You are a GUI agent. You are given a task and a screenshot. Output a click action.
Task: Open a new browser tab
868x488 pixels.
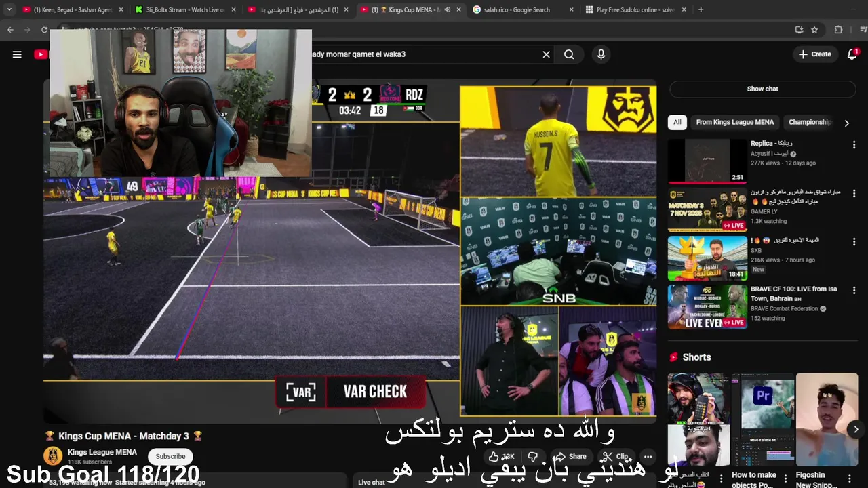tap(701, 9)
